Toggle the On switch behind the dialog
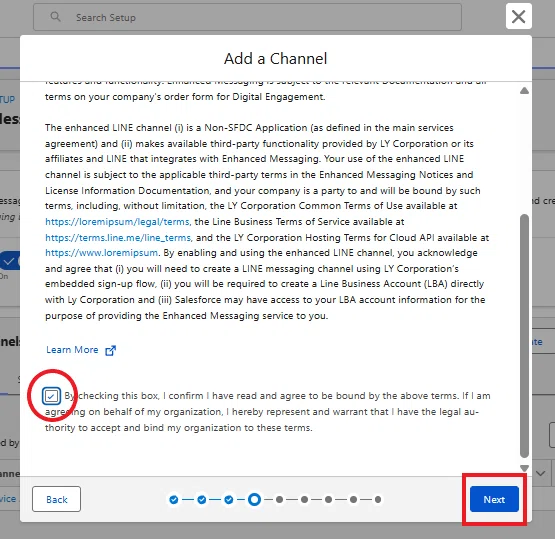Image resolution: width=555 pixels, height=539 pixels. 10,261
